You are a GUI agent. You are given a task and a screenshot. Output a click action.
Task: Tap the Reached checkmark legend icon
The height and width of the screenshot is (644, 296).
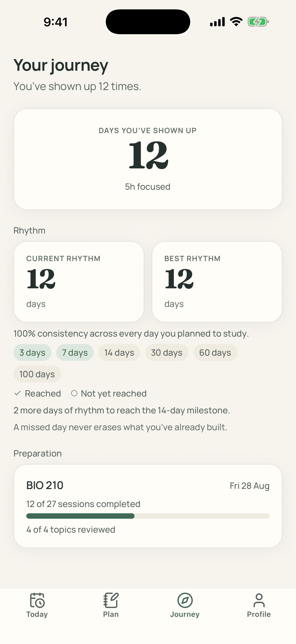click(17, 393)
